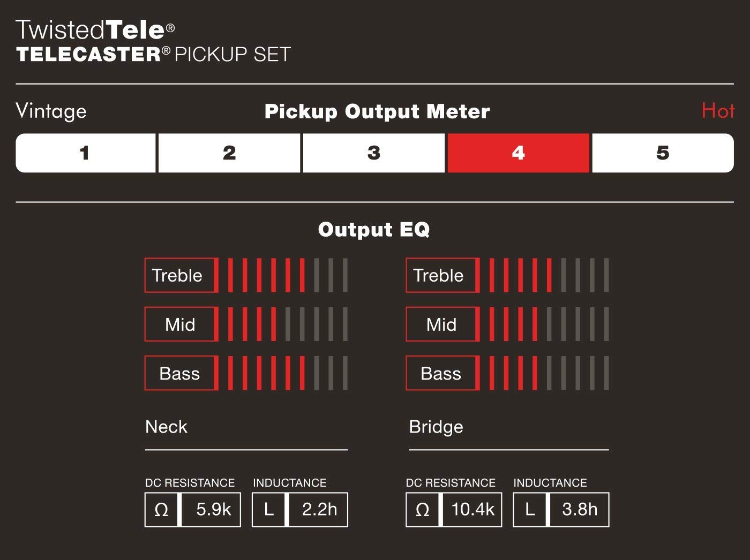Click the neck Mid label box
The height and width of the screenshot is (560, 750).
[181, 324]
